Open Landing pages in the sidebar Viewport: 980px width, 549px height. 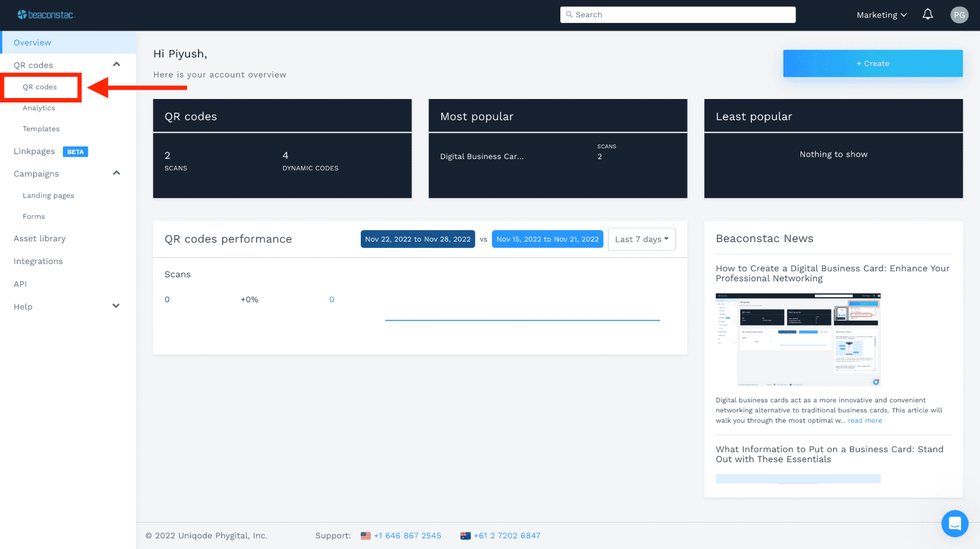pos(49,196)
